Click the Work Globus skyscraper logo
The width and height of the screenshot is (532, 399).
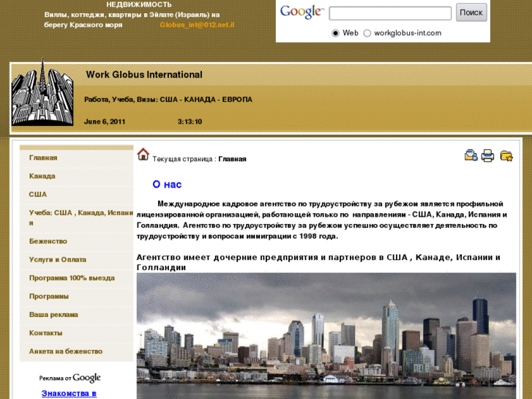tap(42, 92)
